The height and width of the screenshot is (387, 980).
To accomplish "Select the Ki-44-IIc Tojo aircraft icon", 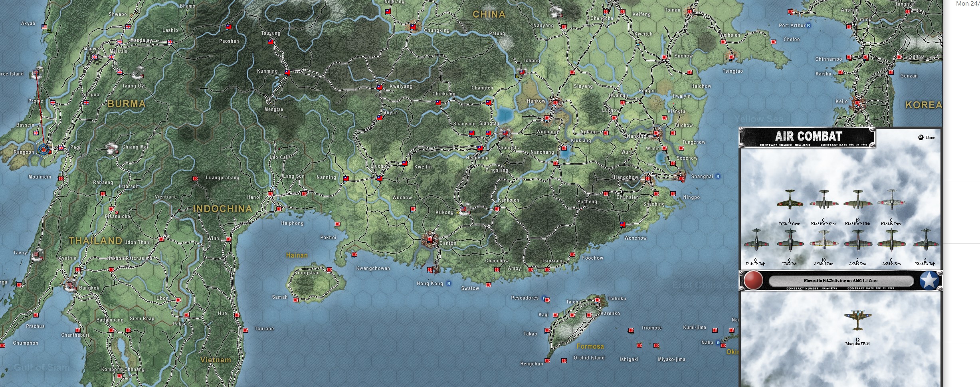I will click(756, 240).
